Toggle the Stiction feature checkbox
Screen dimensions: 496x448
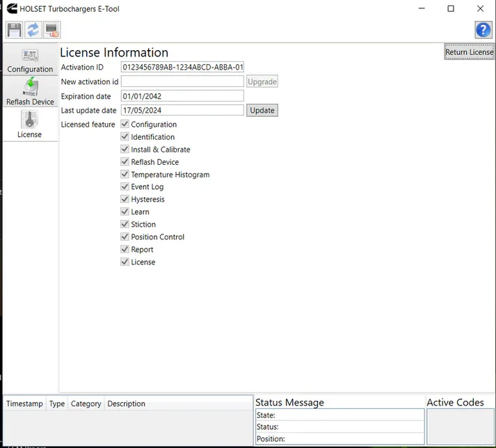pyautogui.click(x=125, y=225)
